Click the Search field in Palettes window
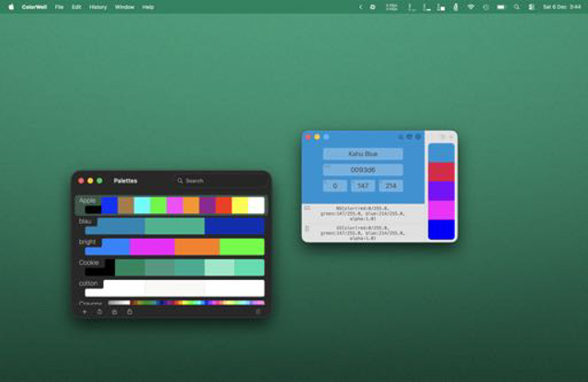This screenshot has width=588, height=382. point(220,181)
